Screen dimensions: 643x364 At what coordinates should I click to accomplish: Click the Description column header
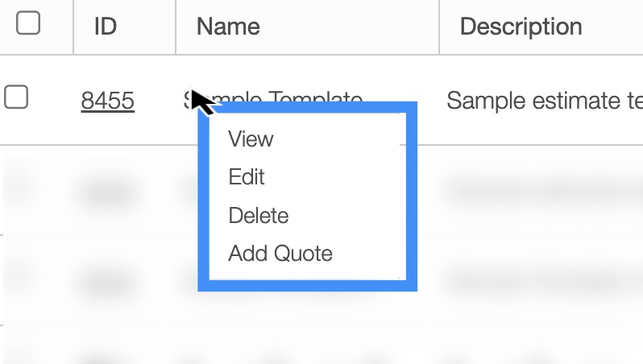click(521, 27)
